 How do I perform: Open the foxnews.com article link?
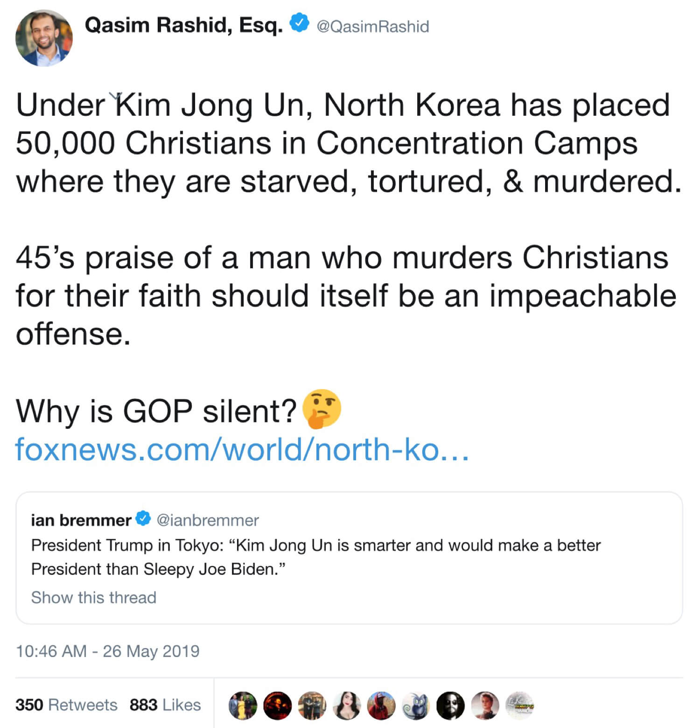pos(241,449)
